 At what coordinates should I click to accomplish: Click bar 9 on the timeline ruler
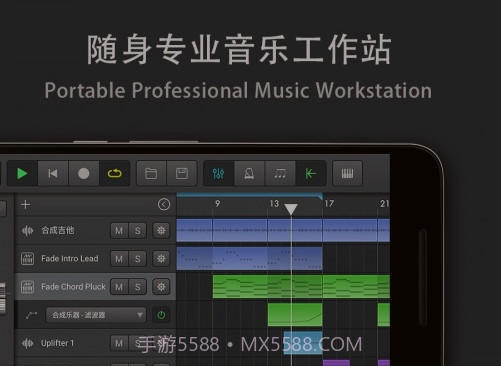(218, 203)
